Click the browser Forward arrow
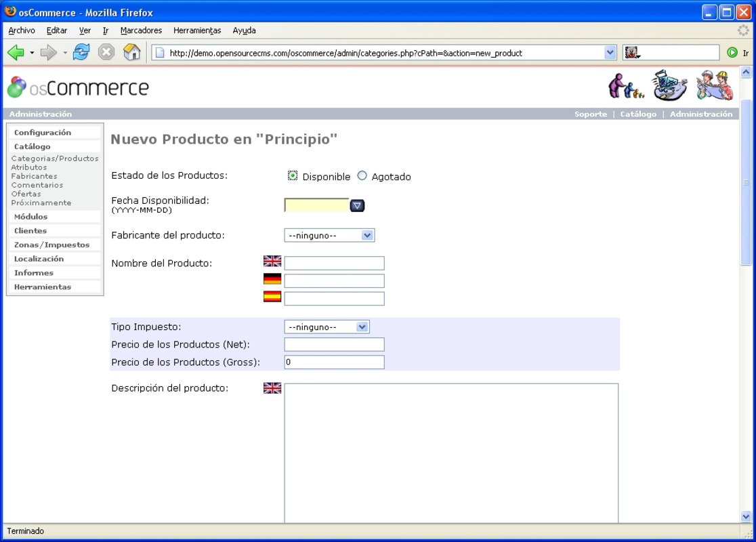 [47, 52]
